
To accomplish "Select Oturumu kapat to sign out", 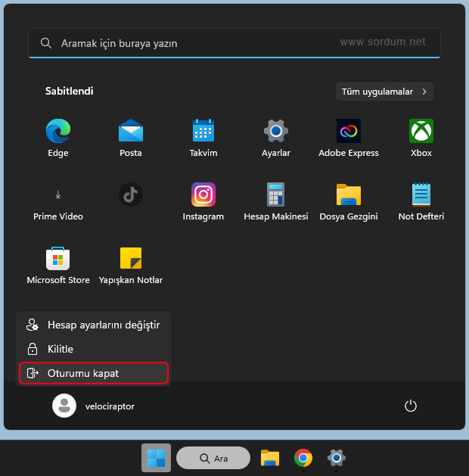I will [x=93, y=373].
